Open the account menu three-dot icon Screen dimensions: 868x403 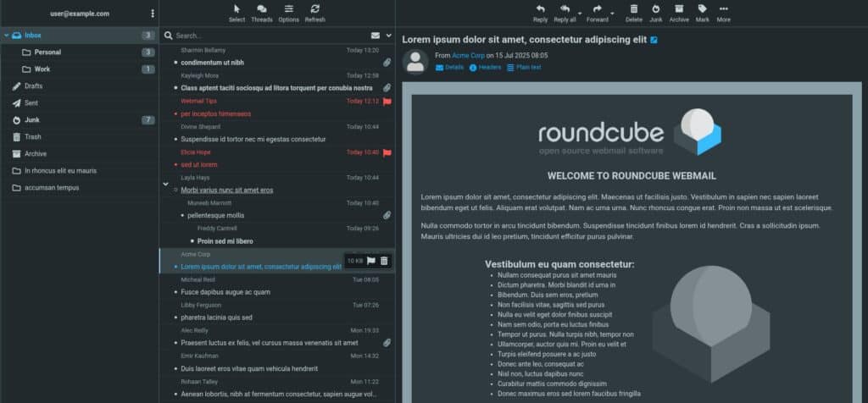coord(153,14)
